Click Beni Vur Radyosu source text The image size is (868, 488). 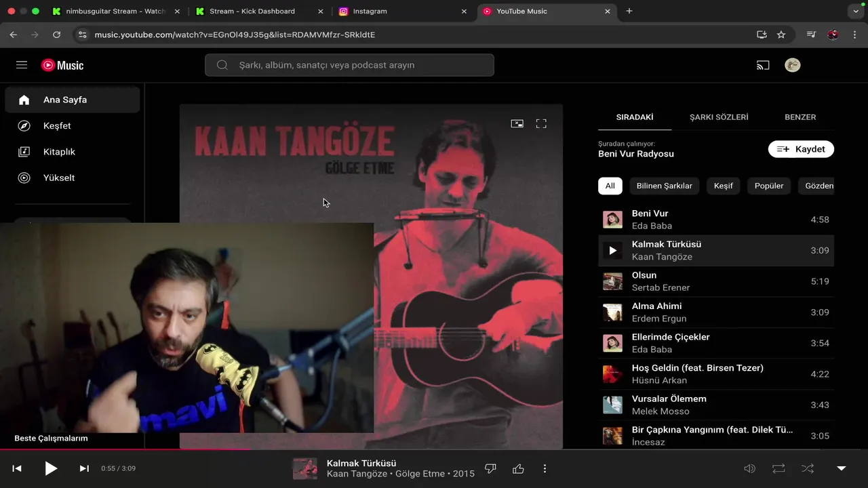point(636,154)
